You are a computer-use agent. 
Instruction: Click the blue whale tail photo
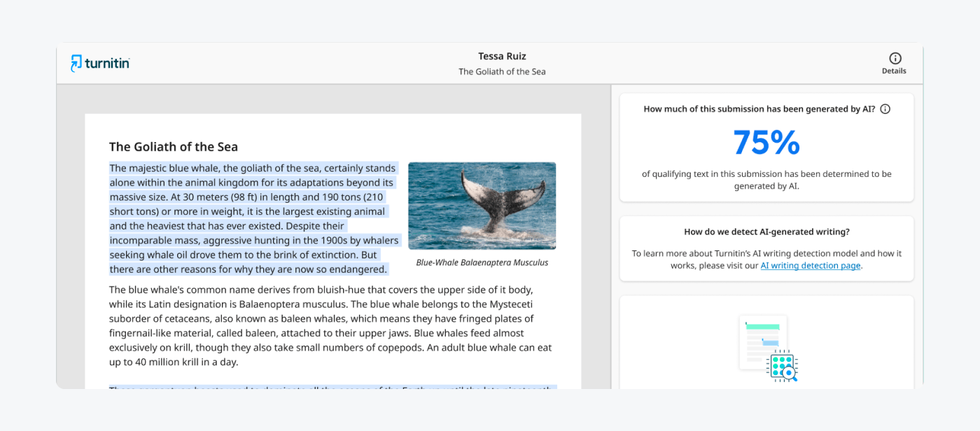point(482,206)
